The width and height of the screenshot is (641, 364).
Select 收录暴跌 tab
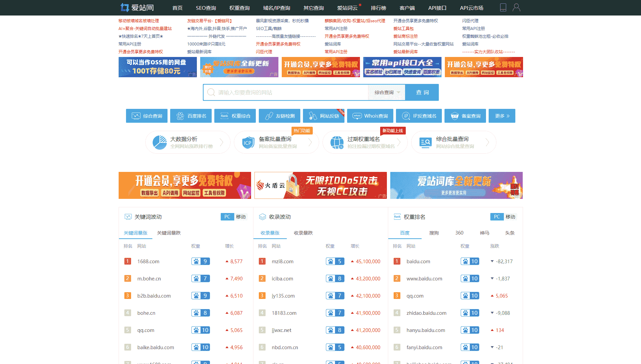pos(303,233)
